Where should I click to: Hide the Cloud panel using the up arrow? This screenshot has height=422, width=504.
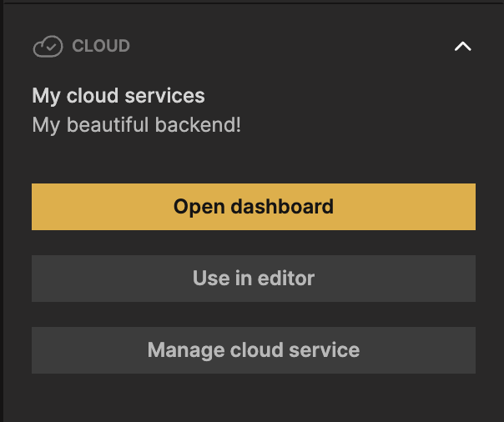click(x=462, y=47)
